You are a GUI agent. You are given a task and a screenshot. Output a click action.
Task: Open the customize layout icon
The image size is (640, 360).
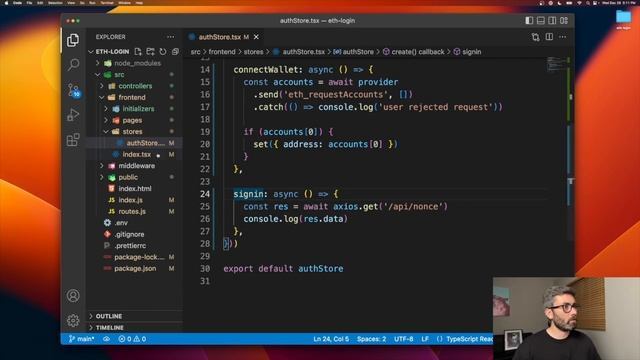tap(564, 20)
